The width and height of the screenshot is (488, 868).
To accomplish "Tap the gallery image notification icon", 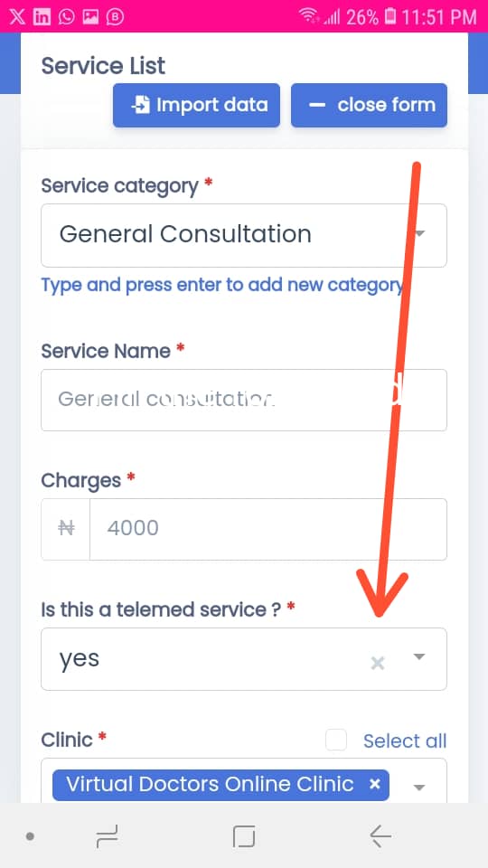I will tap(90, 17).
